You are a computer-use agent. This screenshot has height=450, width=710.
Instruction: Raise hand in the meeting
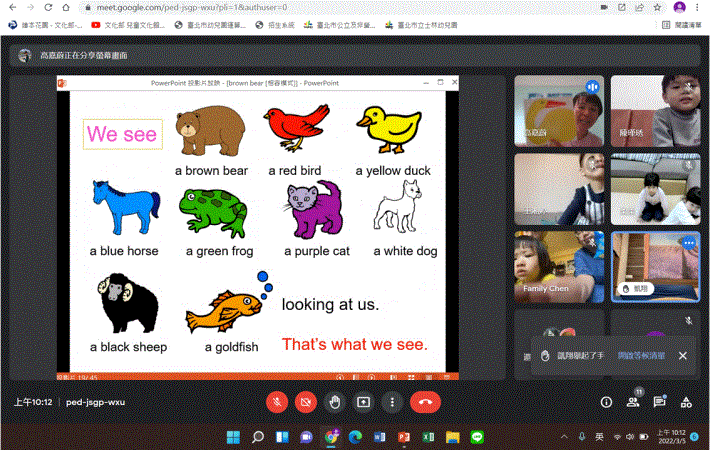pyautogui.click(x=335, y=402)
